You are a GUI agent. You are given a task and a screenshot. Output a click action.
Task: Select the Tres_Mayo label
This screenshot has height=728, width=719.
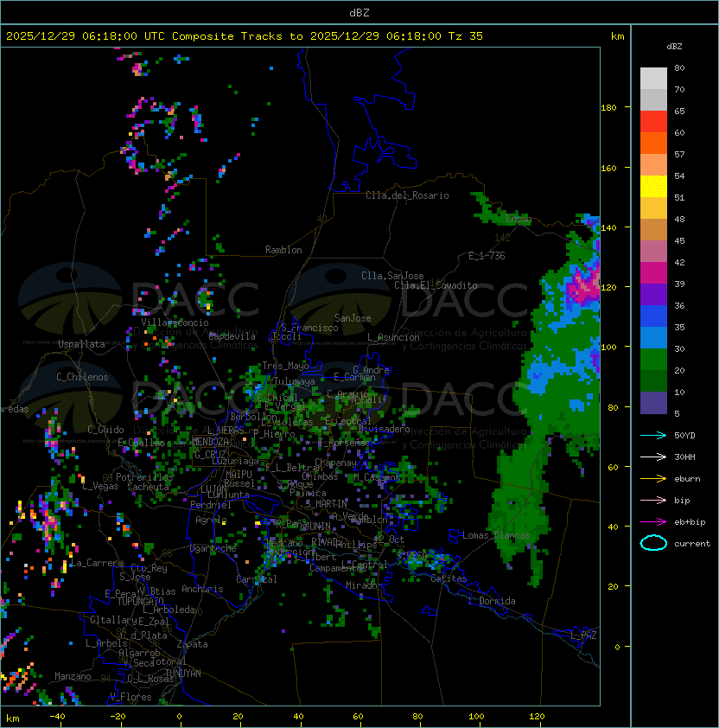tap(285, 366)
